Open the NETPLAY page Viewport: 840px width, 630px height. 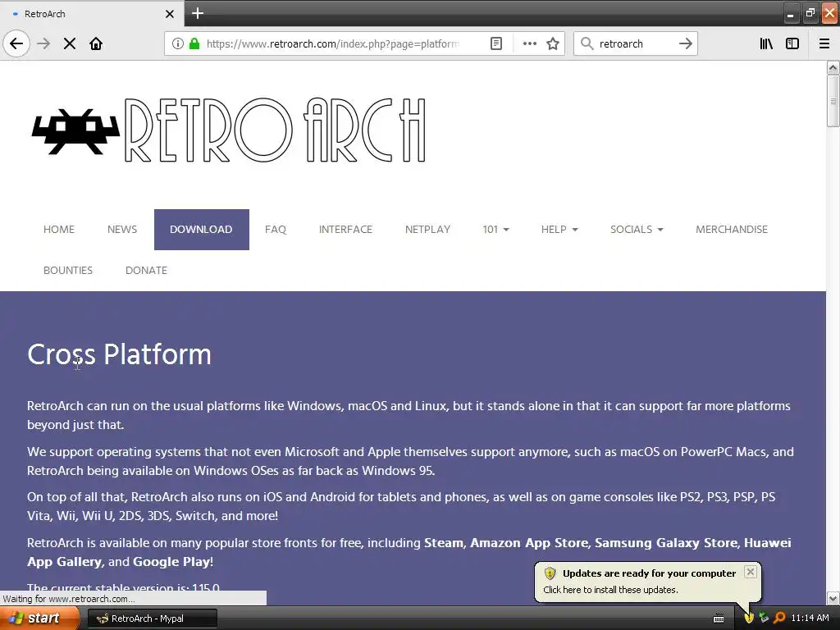pyautogui.click(x=427, y=230)
